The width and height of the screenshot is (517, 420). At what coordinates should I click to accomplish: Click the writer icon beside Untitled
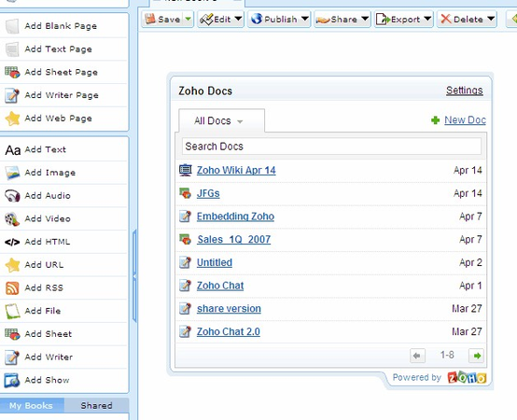point(185,262)
